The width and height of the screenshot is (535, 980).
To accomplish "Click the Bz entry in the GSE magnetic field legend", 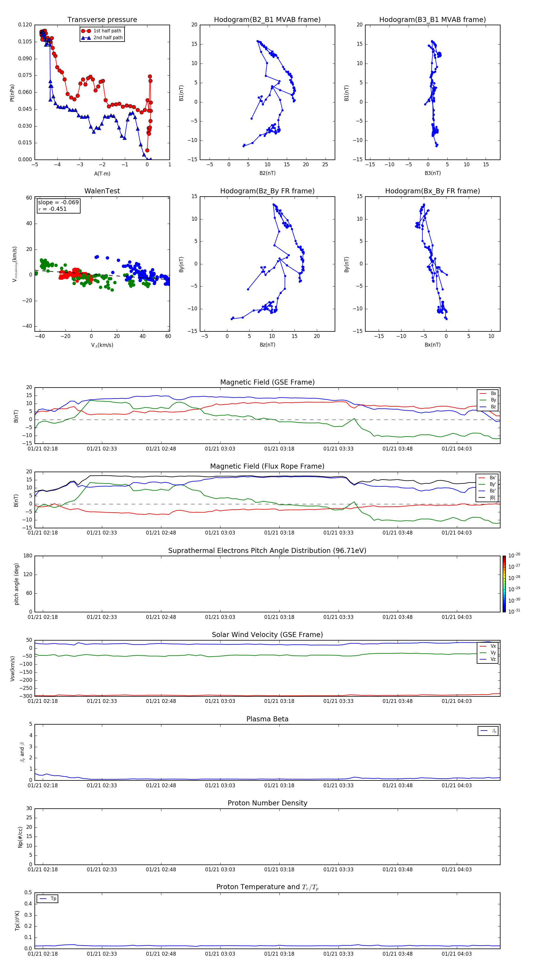I will [488, 407].
